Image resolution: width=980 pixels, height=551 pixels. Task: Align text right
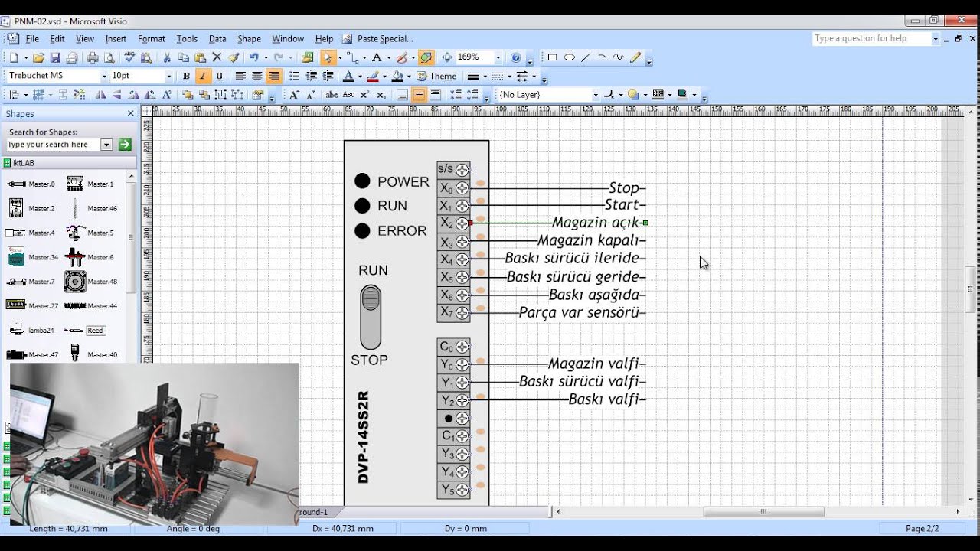click(273, 77)
